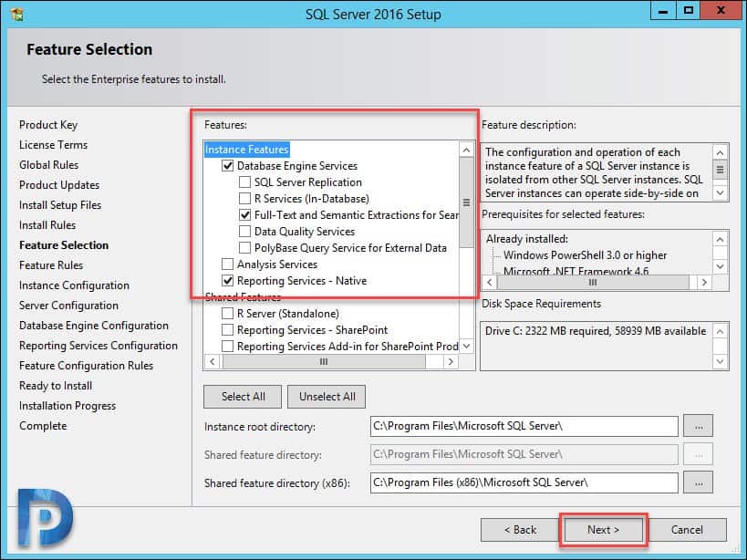Select the Global Rules step in sidebar
This screenshot has height=560, width=747.
point(48,165)
